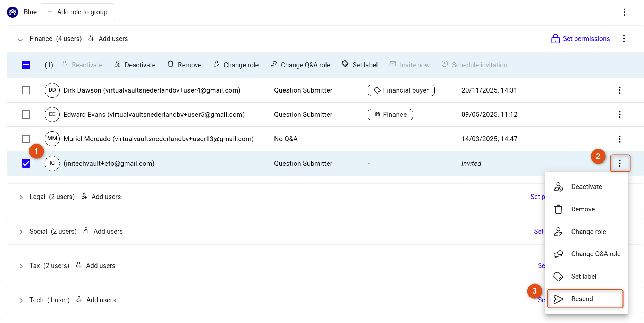Collapse the Finance role section

coord(20,40)
